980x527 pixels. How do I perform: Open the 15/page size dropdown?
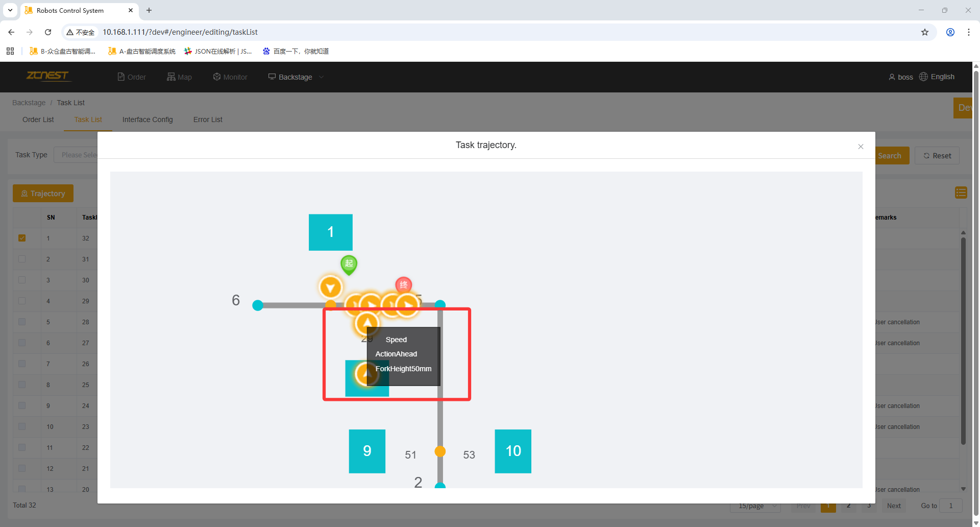(x=755, y=506)
